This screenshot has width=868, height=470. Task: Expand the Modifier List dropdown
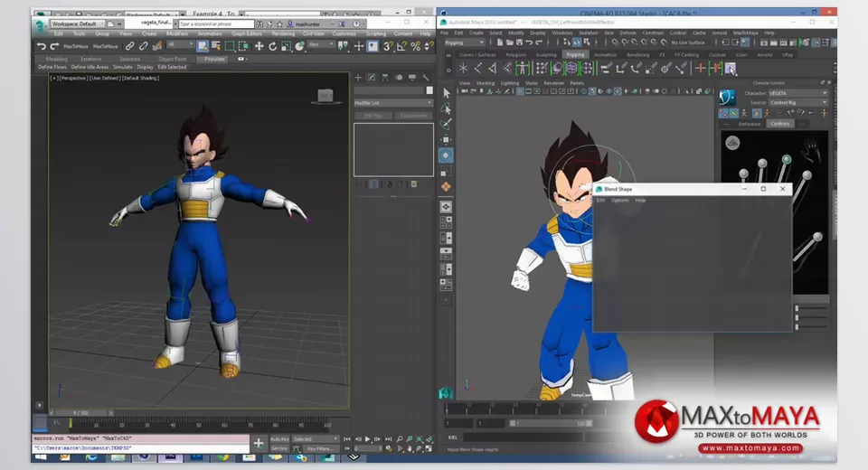(x=393, y=103)
